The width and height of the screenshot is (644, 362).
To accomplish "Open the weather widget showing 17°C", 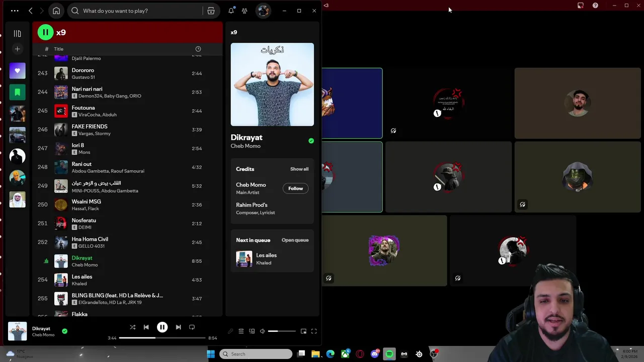I will click(19, 354).
